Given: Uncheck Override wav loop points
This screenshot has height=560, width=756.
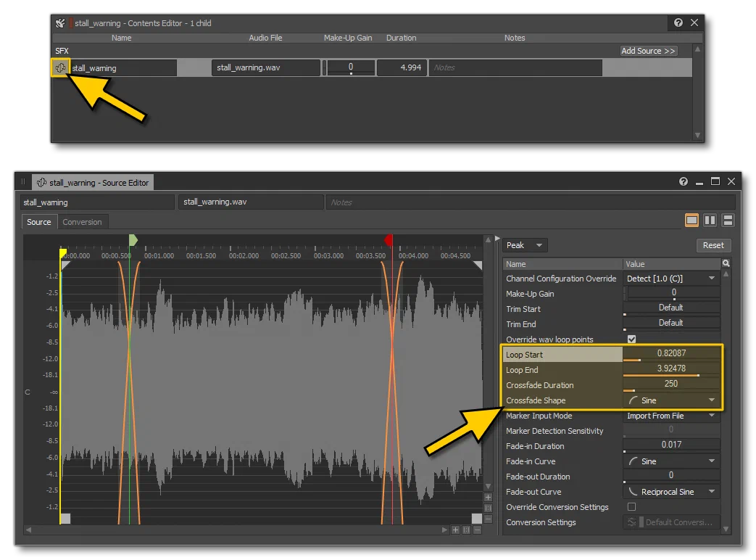Looking at the screenshot, I should point(631,339).
